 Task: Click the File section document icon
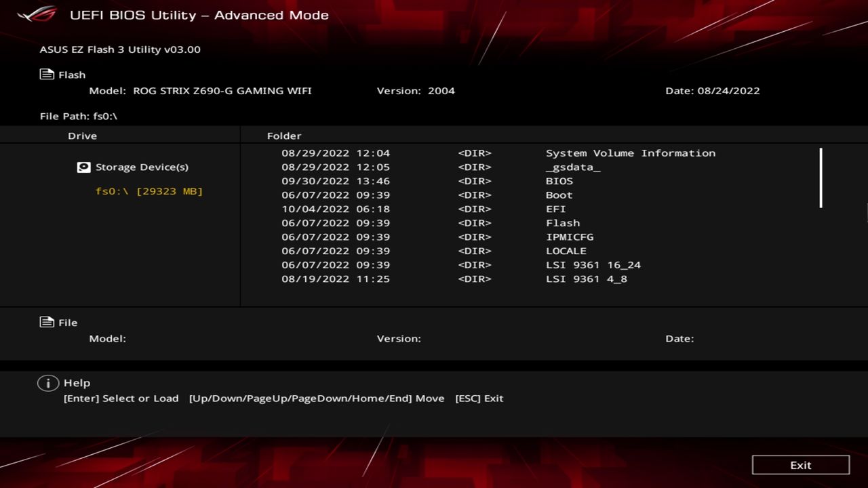tap(47, 322)
